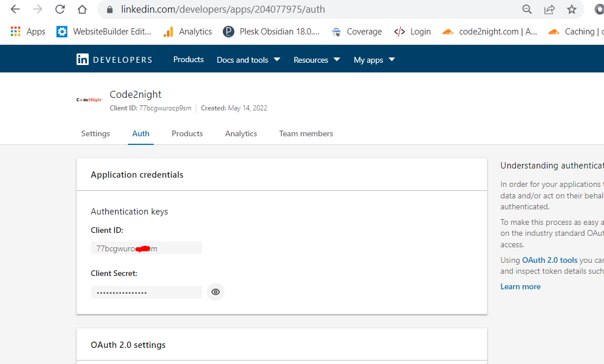Open the Caching bookmark

click(576, 32)
